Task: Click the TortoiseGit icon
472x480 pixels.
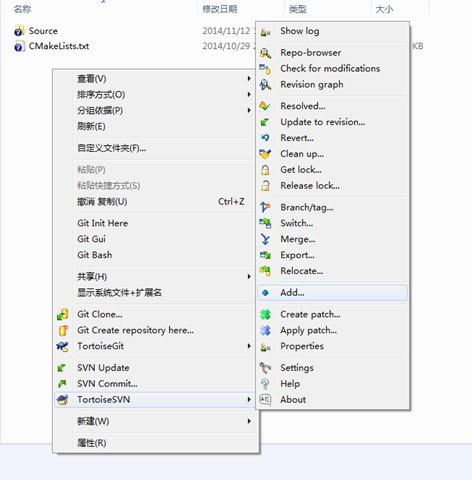Action: (x=63, y=346)
